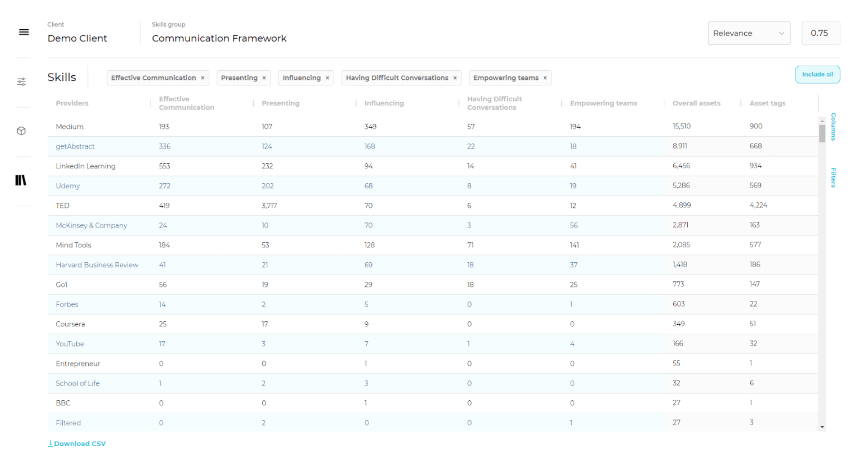
Task: Select the Filtered provider name
Action: coord(68,422)
